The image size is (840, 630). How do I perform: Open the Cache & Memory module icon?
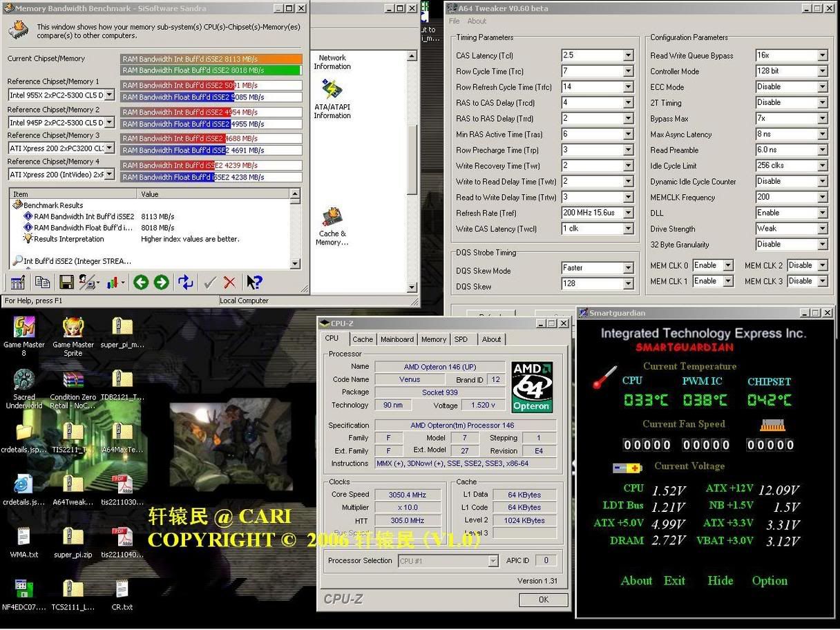click(332, 227)
